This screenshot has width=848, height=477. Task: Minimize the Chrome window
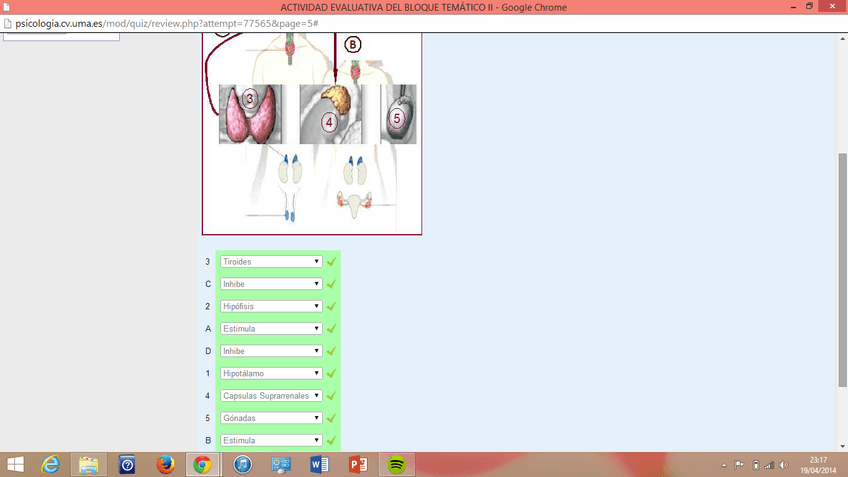pos(793,7)
